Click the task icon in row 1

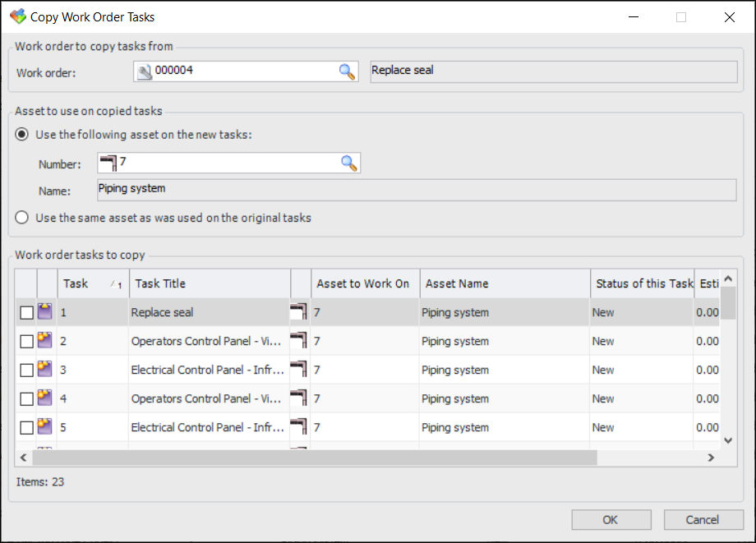[45, 312]
